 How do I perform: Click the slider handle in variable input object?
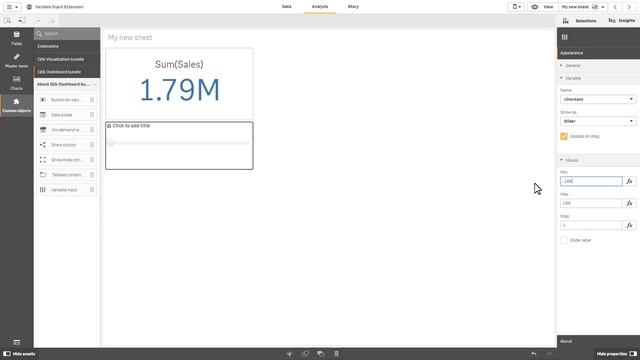(x=111, y=143)
